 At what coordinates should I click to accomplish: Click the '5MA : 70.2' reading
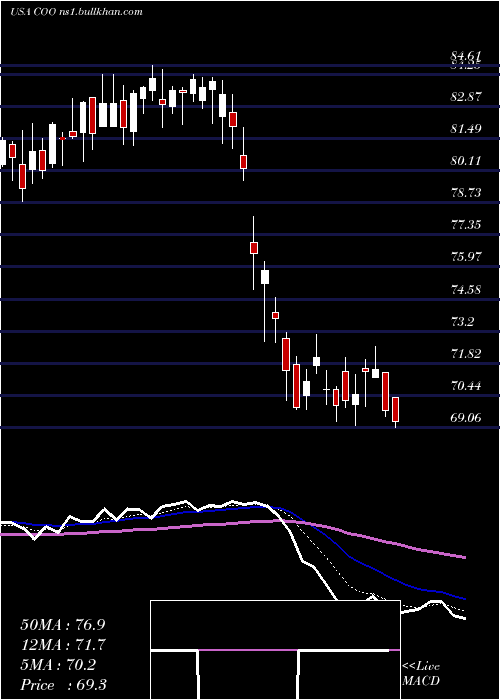58,665
